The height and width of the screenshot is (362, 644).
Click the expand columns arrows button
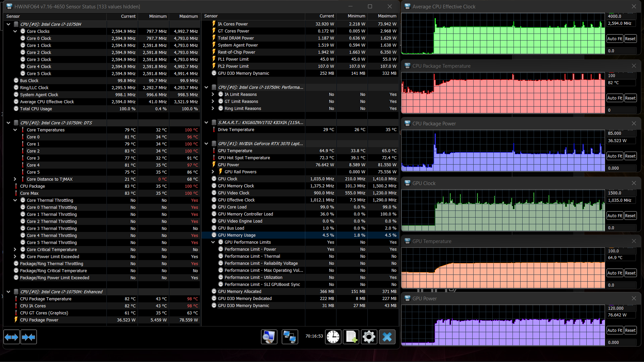click(x=11, y=337)
